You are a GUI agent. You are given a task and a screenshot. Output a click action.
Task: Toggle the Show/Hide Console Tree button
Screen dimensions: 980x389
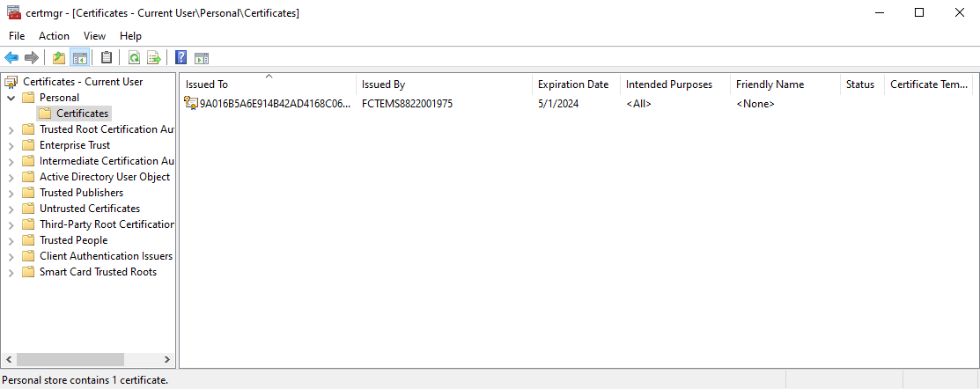[79, 58]
